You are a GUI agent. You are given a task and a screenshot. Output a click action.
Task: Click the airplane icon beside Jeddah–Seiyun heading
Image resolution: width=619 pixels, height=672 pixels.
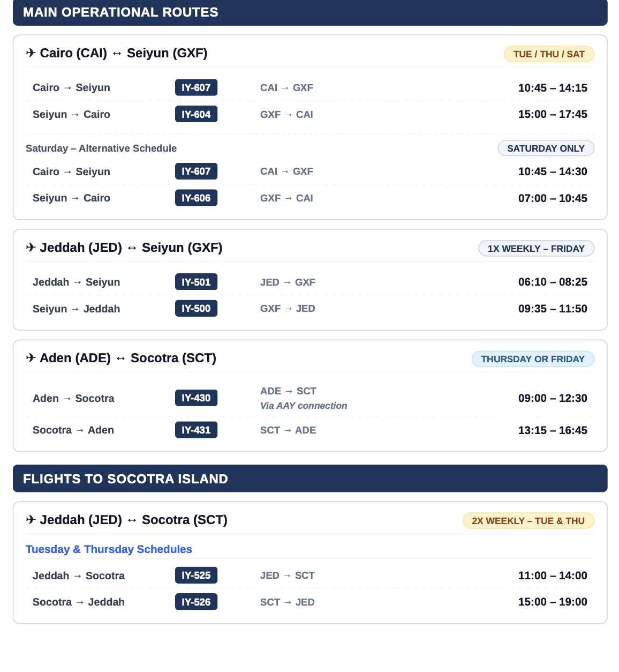[x=31, y=248]
